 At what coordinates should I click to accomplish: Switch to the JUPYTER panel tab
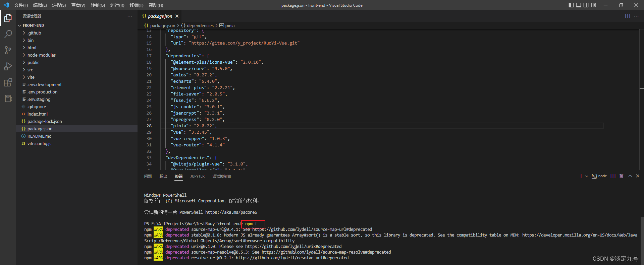198,176
